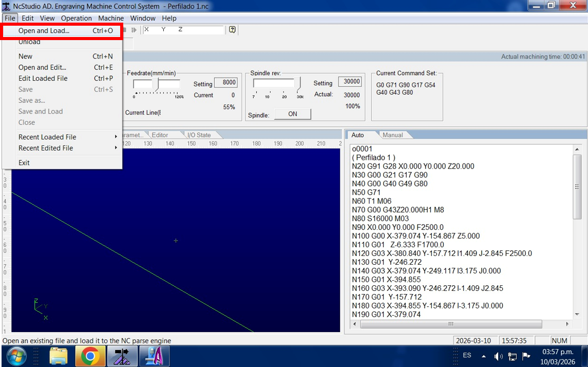Select the line 'o0001' in the G-code list
This screenshot has width=588, height=367.
[362, 149]
